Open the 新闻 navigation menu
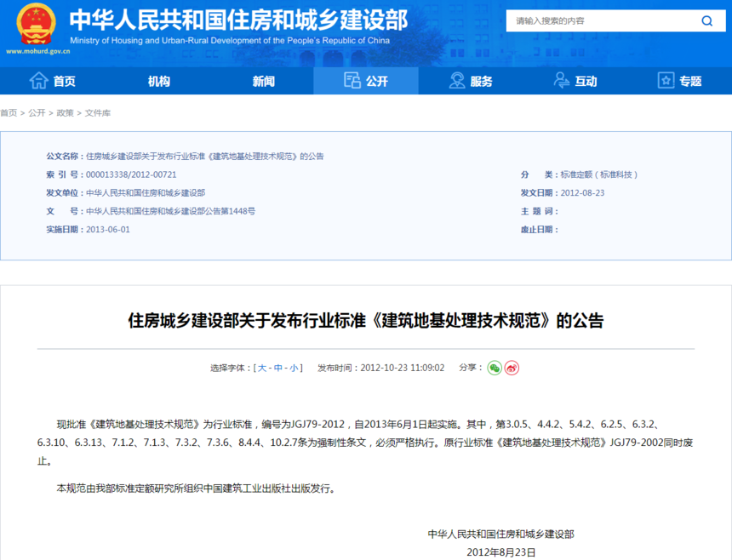Image resolution: width=732 pixels, height=560 pixels. pos(263,81)
